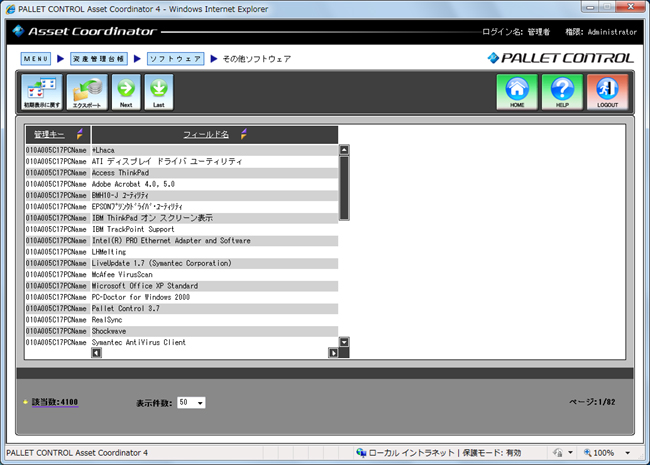Select the Access ThinkPad row
Screen dimensions: 650x465
(182, 173)
